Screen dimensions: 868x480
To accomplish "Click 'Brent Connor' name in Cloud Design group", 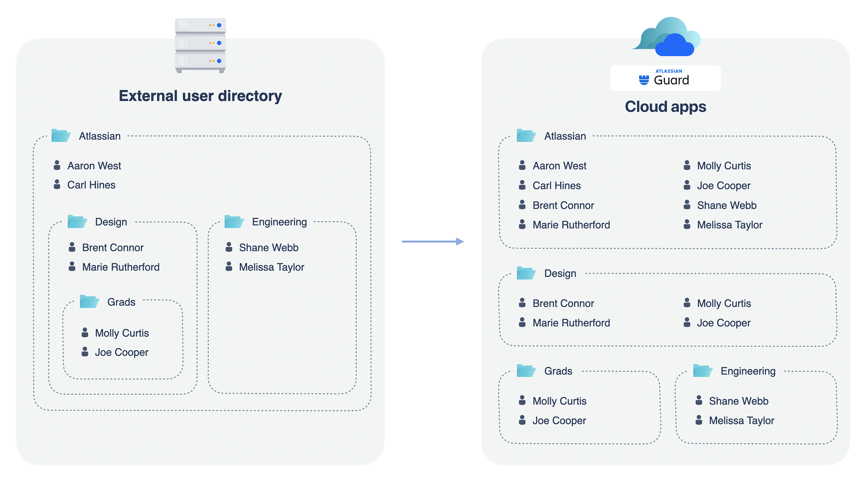I will click(563, 303).
